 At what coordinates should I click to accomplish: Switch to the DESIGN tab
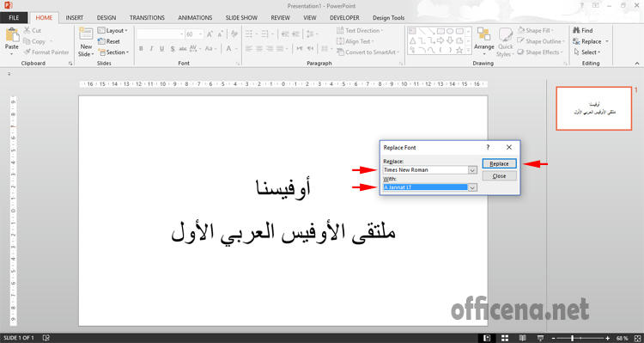tap(106, 18)
